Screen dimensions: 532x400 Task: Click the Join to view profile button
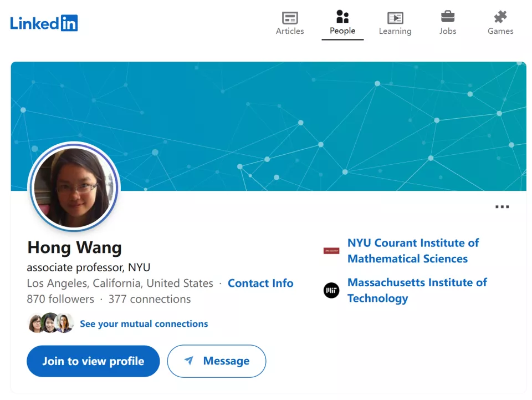(x=93, y=361)
